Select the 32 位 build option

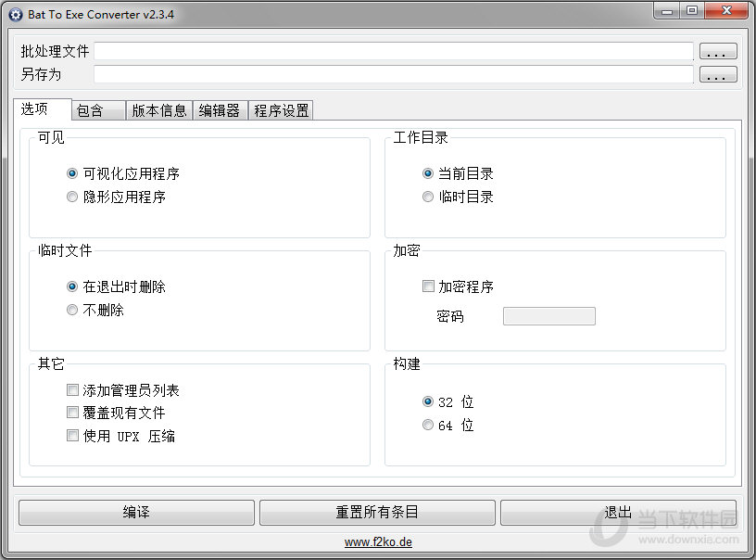(447, 401)
